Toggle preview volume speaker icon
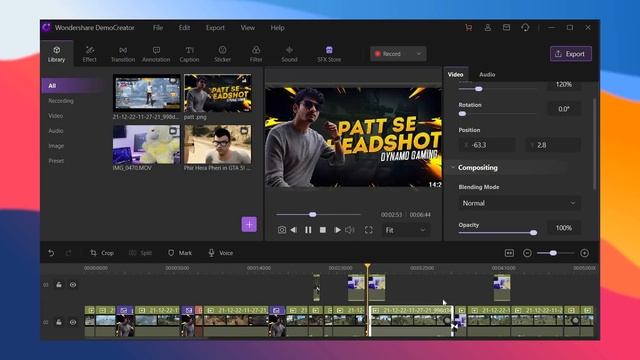The height and width of the screenshot is (360, 640). 350,230
